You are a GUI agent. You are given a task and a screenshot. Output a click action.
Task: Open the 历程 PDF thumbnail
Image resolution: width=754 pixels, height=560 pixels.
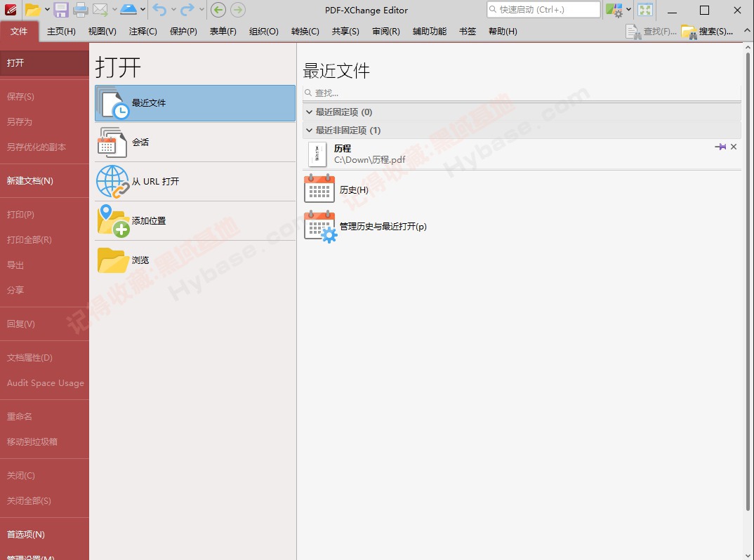[x=317, y=154]
